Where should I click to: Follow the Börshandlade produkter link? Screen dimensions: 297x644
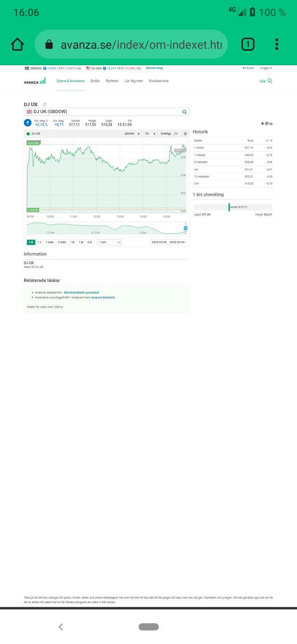point(82,292)
